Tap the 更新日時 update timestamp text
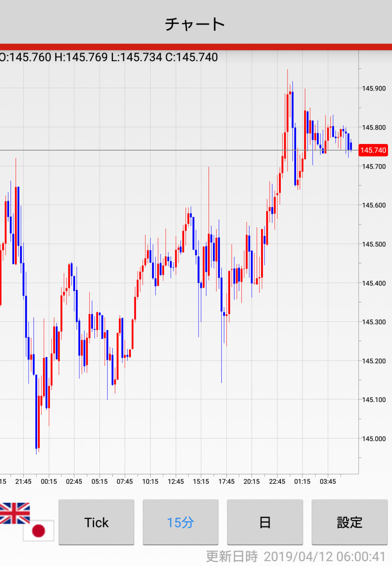This screenshot has height=566, width=392. (x=295, y=556)
